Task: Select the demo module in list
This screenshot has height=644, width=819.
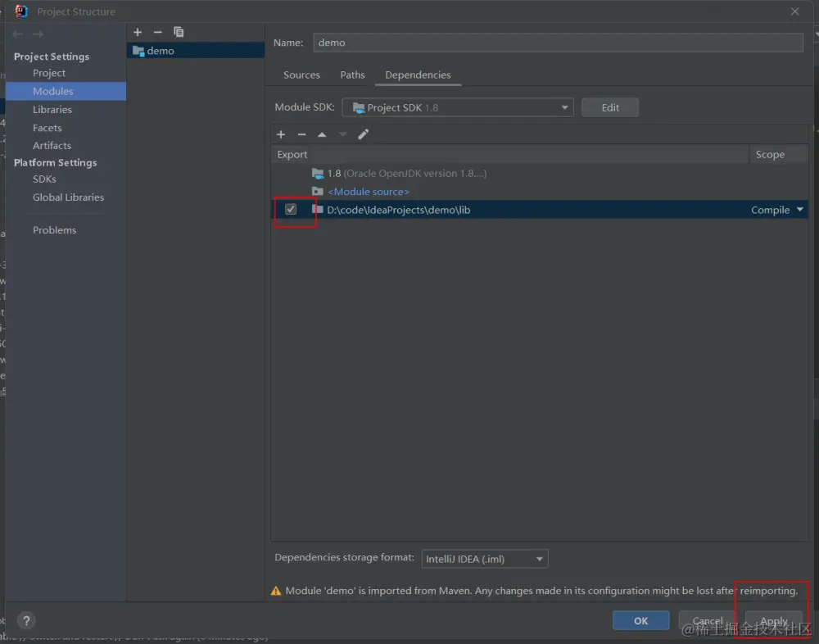Action: click(x=196, y=51)
